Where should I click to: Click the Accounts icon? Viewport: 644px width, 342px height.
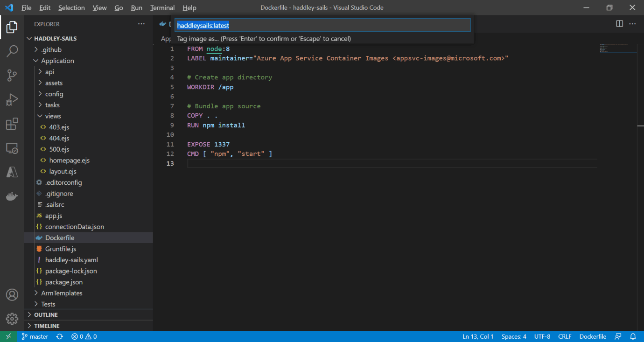pos(12,295)
